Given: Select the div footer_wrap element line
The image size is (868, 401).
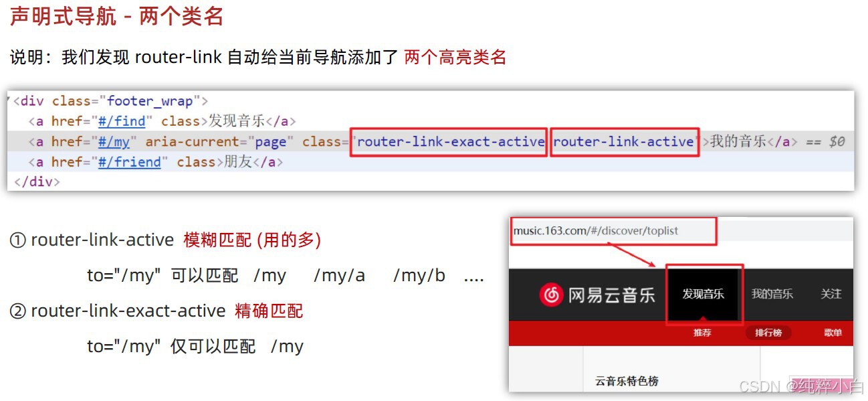Looking at the screenshot, I should tap(111, 101).
